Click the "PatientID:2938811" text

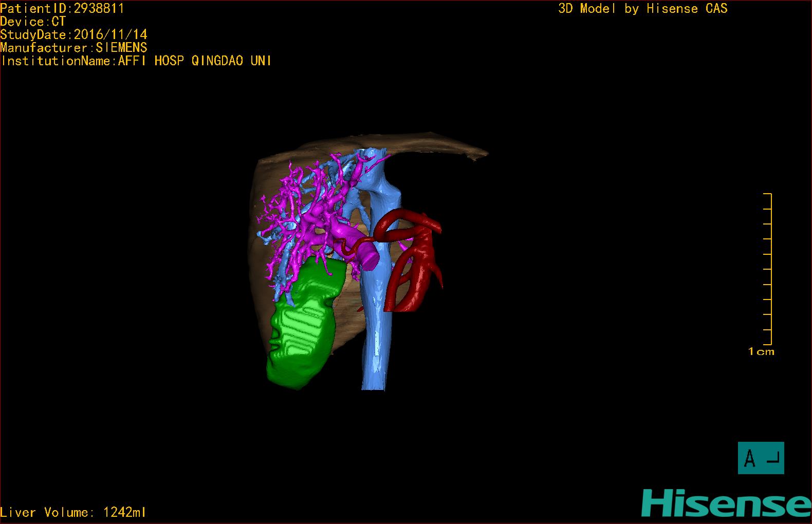pos(62,8)
